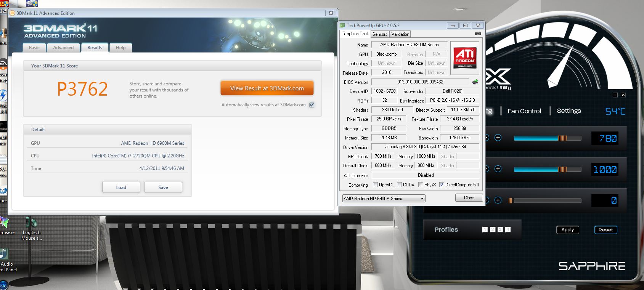
Task: Click the Driver Version field in GPU-Z
Action: (425, 147)
